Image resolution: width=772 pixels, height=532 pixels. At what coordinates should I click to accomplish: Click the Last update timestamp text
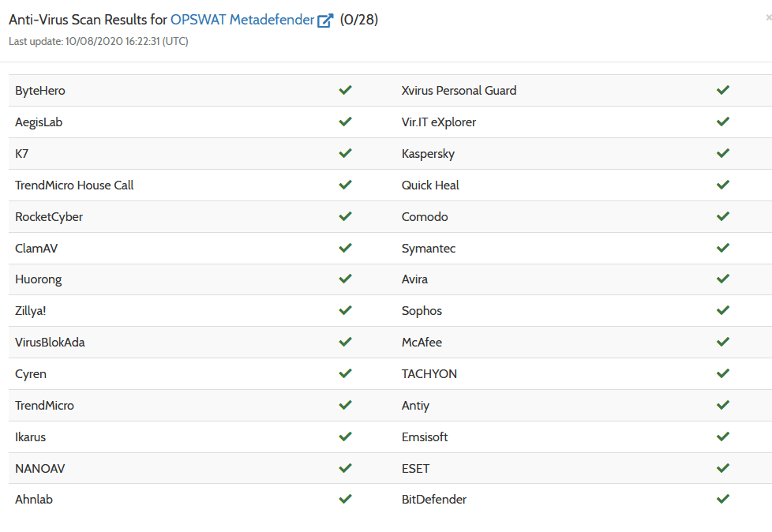click(99, 41)
